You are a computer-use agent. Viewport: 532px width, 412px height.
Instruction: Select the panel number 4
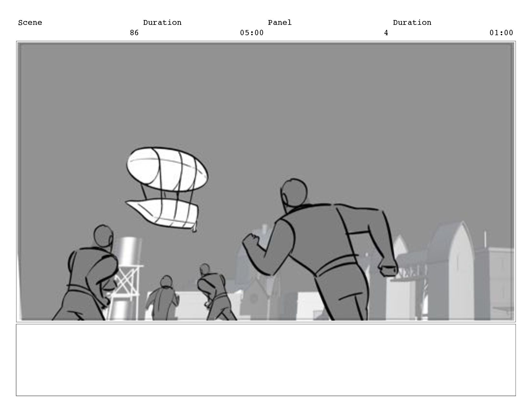[x=386, y=33]
